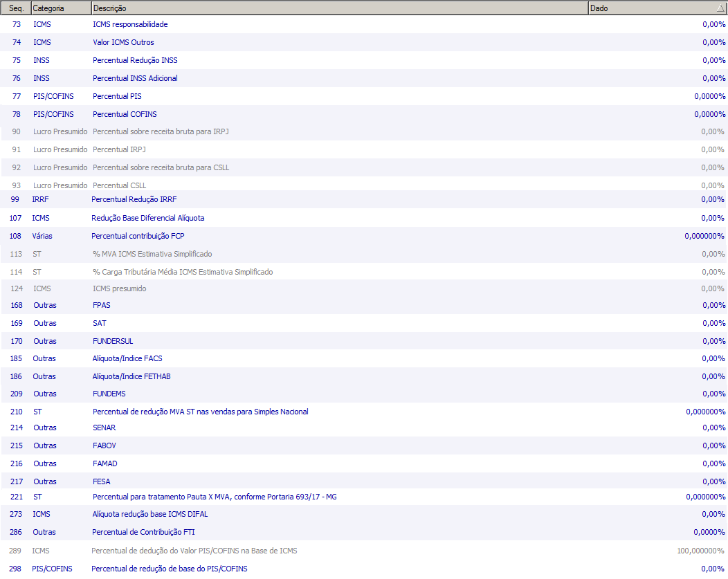This screenshot has height=579, width=728.
Task: Select row 'Percentual Redução INSS'
Action: coord(364,60)
